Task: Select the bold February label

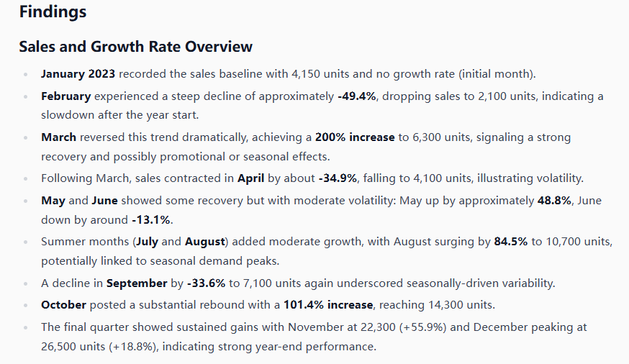Action: coord(66,96)
